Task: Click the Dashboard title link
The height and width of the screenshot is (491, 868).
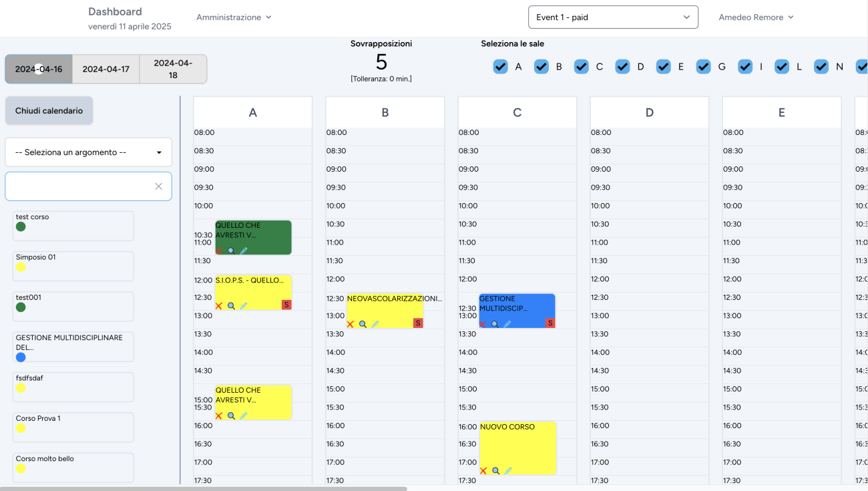Action: [x=115, y=11]
